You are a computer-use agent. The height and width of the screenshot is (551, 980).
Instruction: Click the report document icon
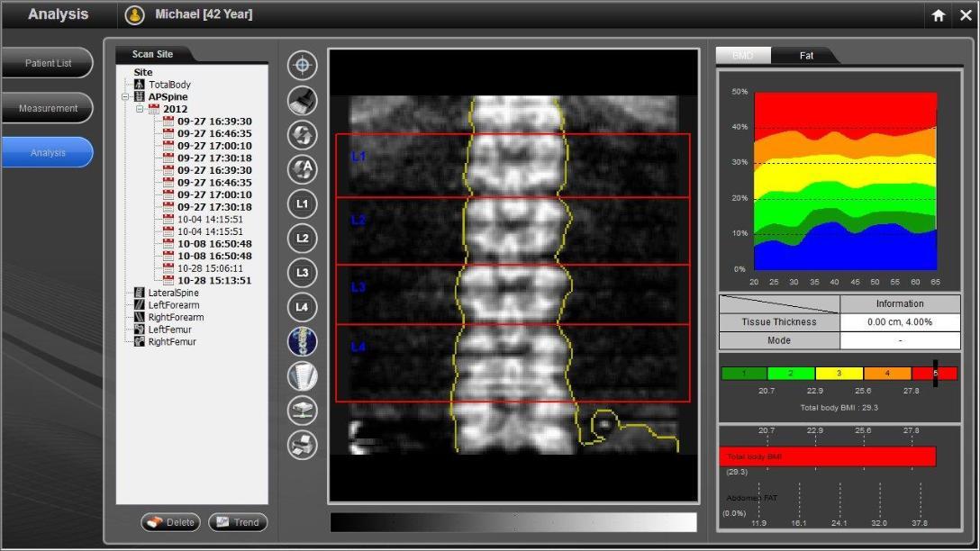(x=302, y=376)
